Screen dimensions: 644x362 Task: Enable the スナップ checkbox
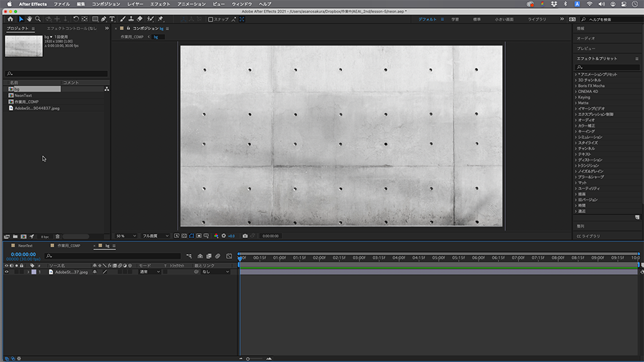211,19
